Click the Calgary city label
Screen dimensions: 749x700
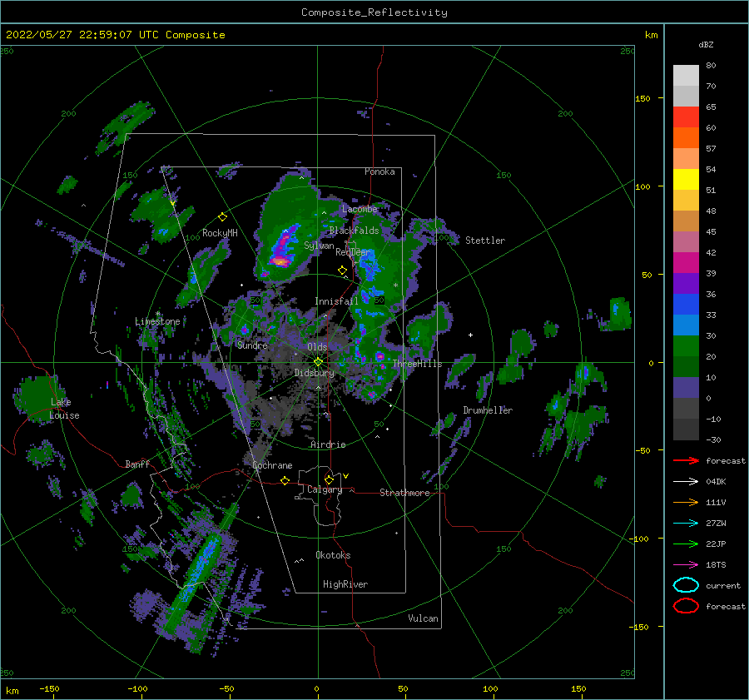click(x=325, y=489)
